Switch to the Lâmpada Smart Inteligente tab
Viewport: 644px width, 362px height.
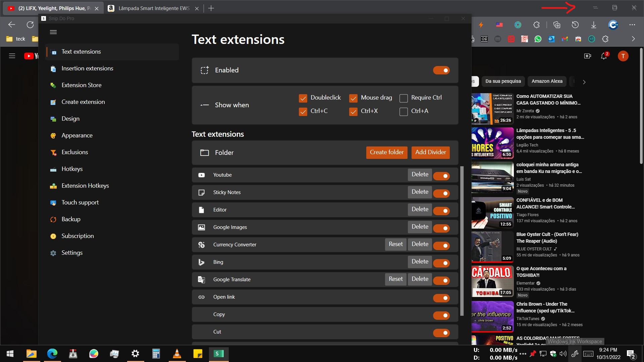tap(153, 8)
